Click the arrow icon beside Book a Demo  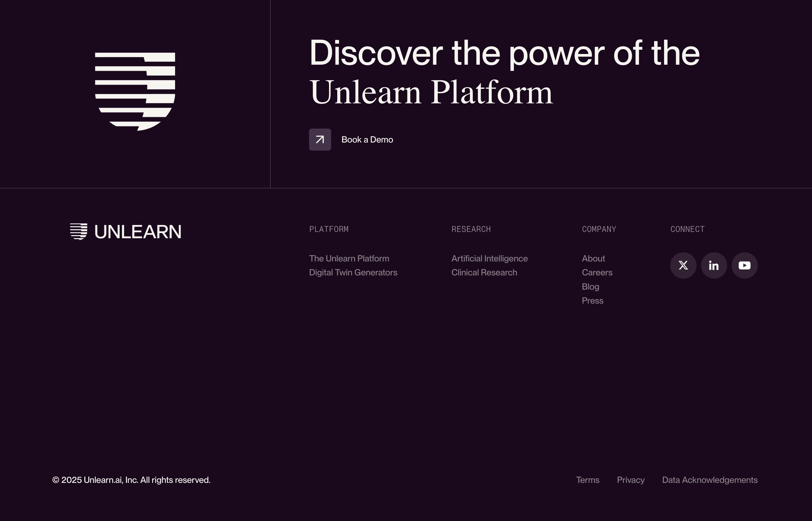[320, 139]
